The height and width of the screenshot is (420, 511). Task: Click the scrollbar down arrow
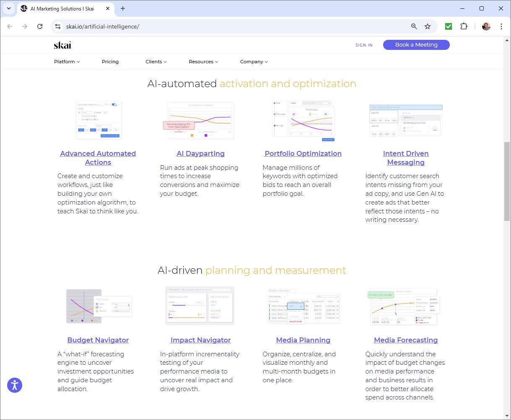tap(507, 416)
